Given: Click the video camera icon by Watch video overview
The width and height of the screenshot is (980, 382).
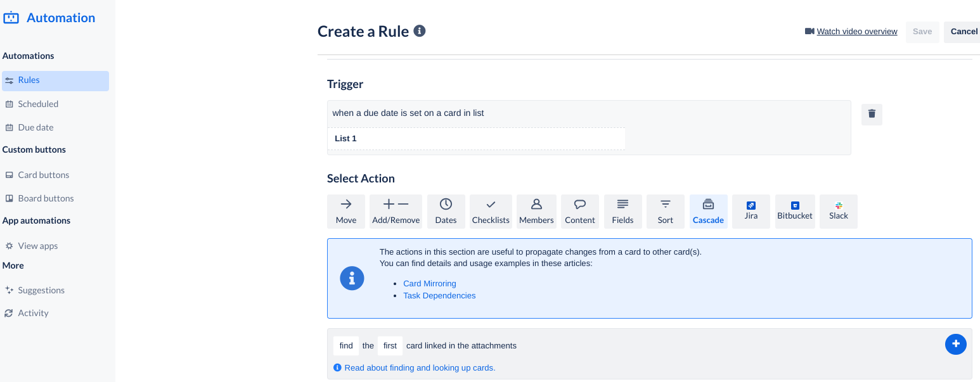Looking at the screenshot, I should pyautogui.click(x=809, y=31).
